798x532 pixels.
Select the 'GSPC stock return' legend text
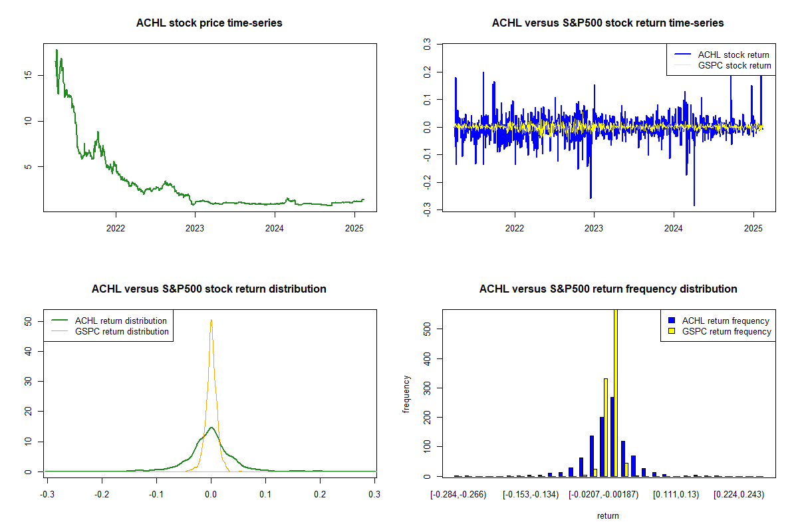pos(734,66)
